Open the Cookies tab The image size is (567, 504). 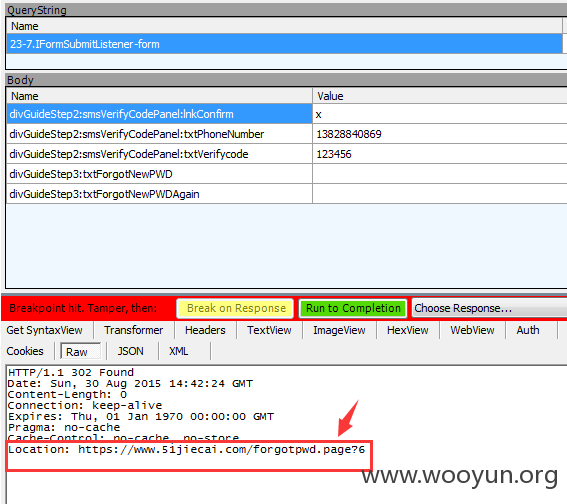25,351
